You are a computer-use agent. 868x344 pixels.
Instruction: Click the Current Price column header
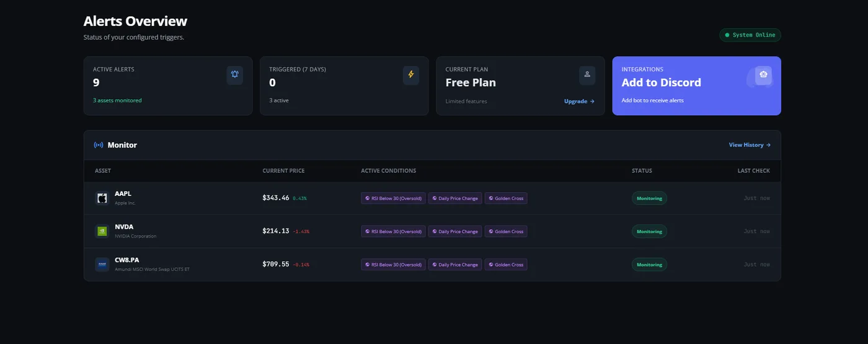tap(283, 171)
